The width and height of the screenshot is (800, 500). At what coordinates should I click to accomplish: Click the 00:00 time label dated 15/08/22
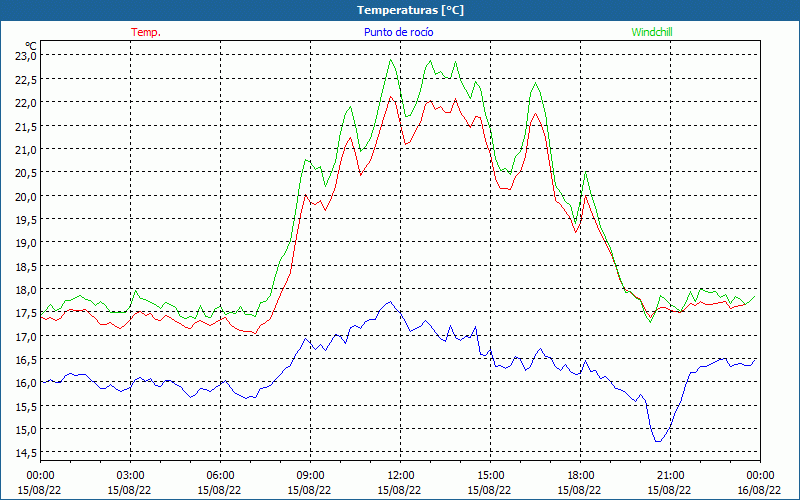coord(40,476)
